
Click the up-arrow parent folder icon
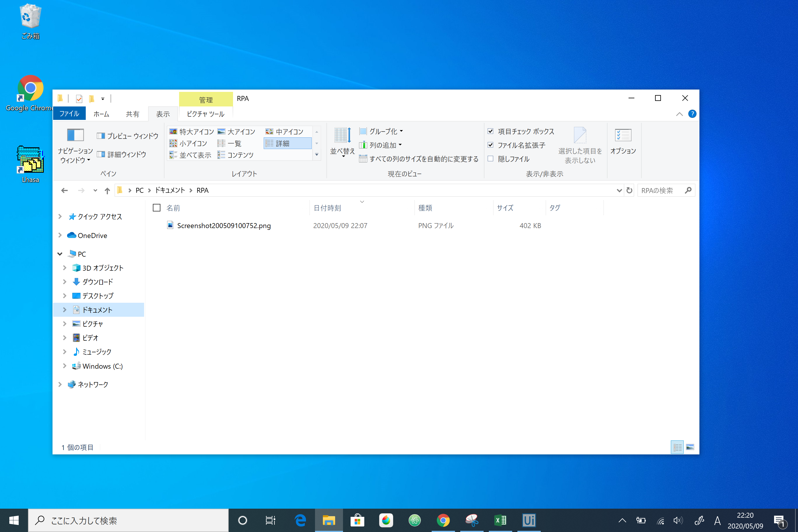pyautogui.click(x=107, y=191)
